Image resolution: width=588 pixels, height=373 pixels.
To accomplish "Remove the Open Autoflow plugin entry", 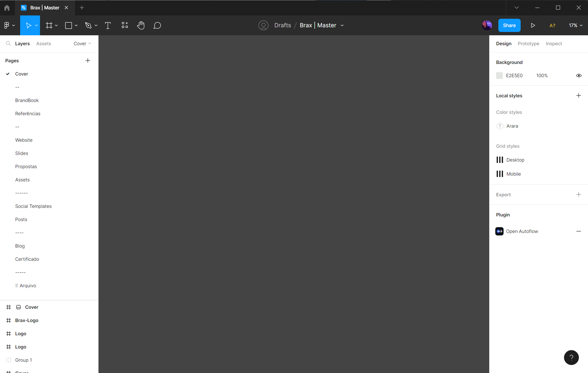I will click(x=579, y=231).
